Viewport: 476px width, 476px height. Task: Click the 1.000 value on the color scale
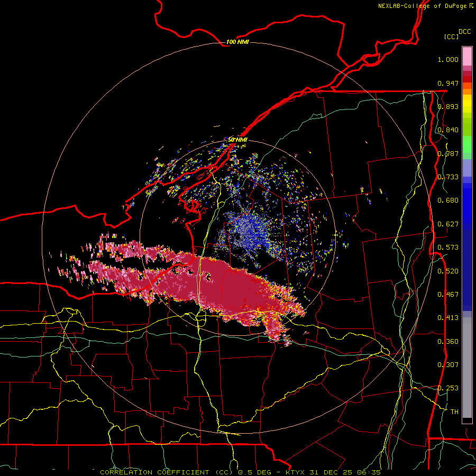point(448,59)
